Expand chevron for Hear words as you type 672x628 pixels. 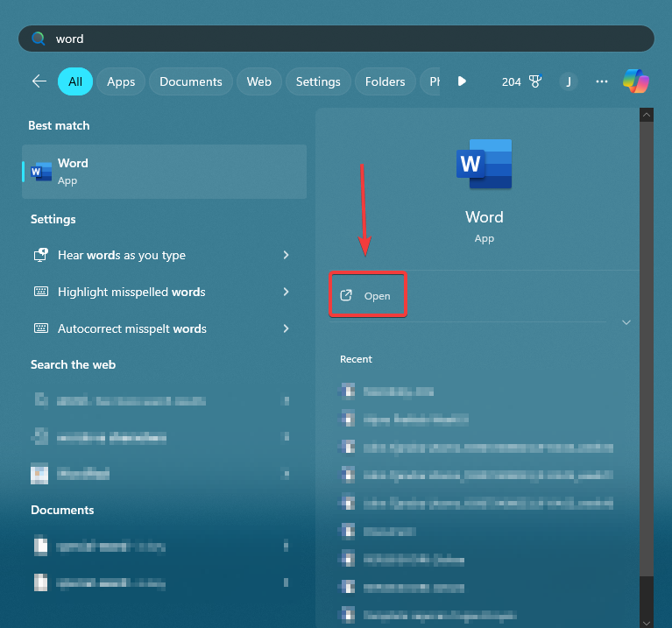pyautogui.click(x=286, y=255)
